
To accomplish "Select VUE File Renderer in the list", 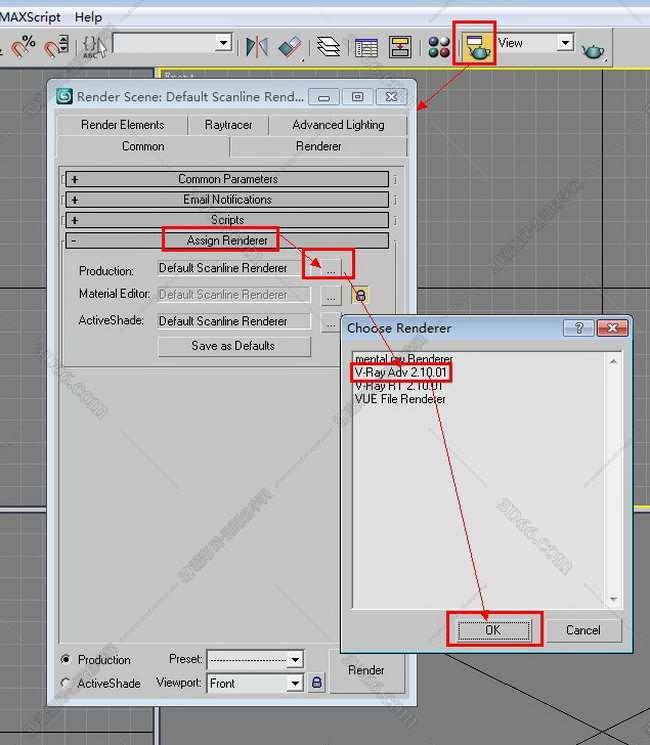I will (400, 399).
